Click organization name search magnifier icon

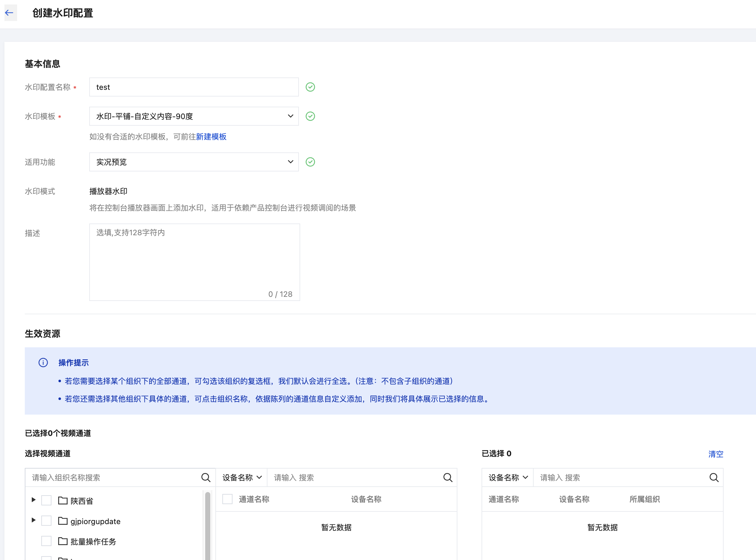click(x=206, y=477)
